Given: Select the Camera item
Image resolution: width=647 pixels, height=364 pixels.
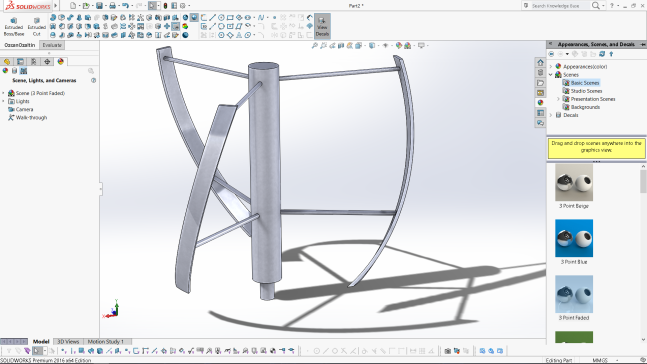Looking at the screenshot, I should (24, 109).
